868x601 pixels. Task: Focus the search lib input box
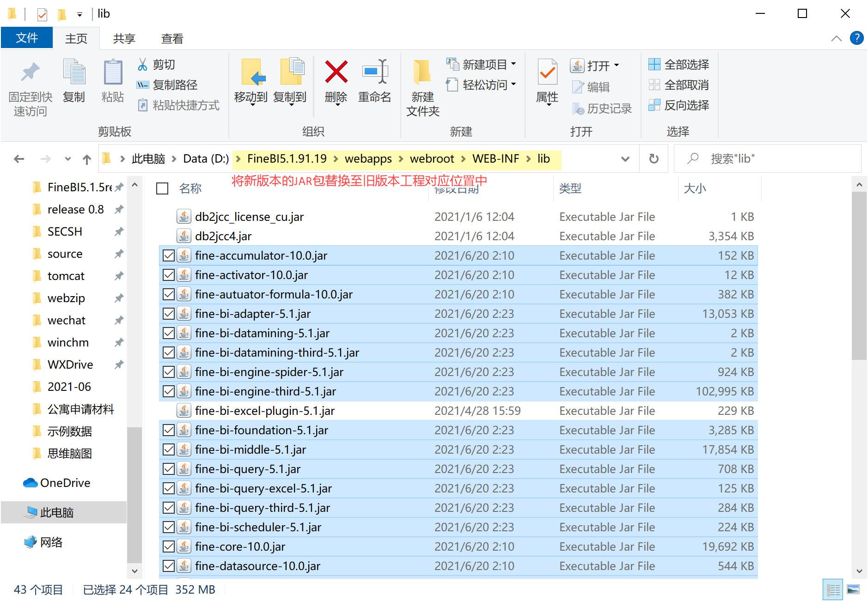[x=768, y=159]
